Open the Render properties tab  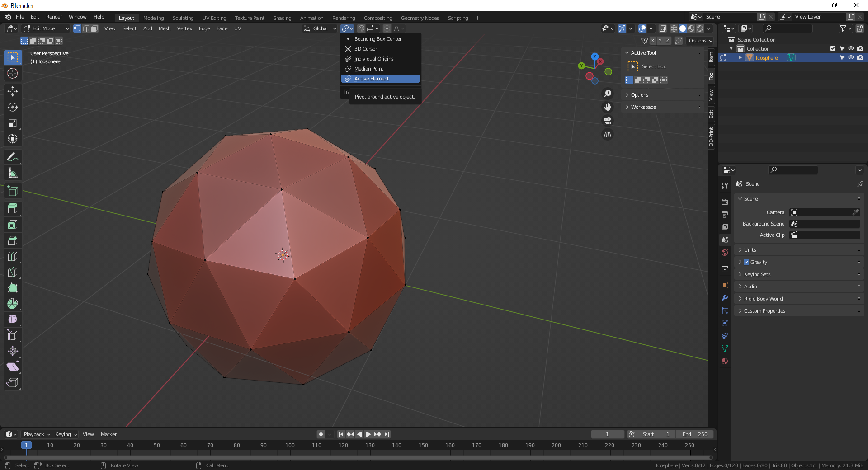click(725, 202)
